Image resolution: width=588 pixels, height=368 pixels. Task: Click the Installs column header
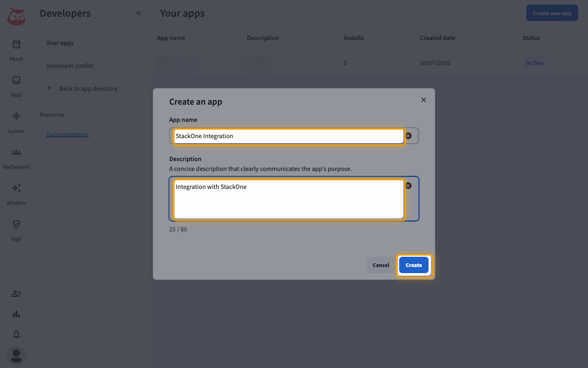[x=354, y=38]
